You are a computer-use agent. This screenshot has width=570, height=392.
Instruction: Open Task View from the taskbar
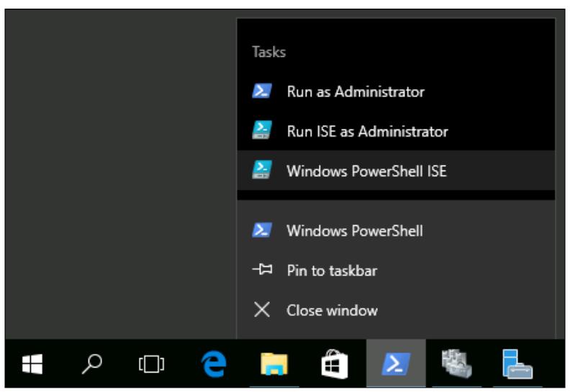click(x=151, y=364)
